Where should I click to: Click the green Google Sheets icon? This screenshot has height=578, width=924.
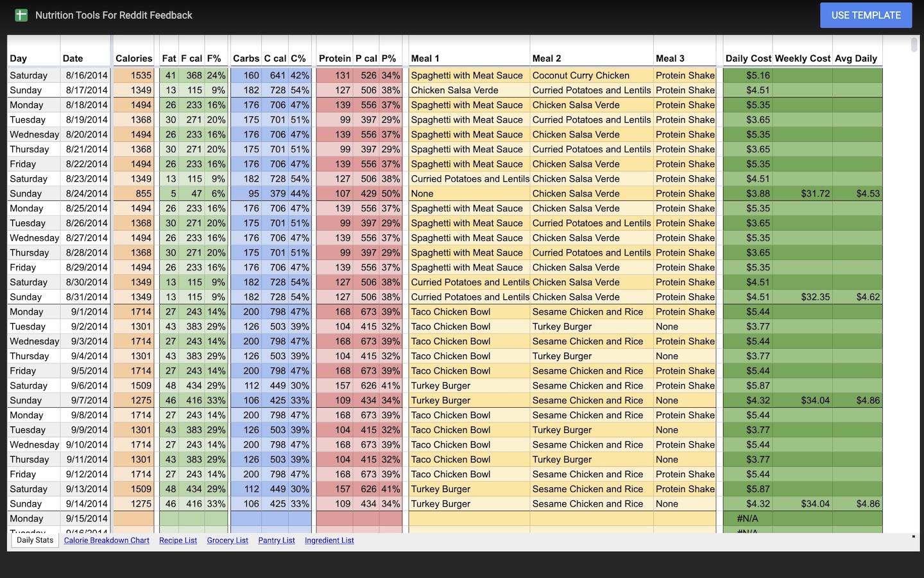pyautogui.click(x=21, y=15)
